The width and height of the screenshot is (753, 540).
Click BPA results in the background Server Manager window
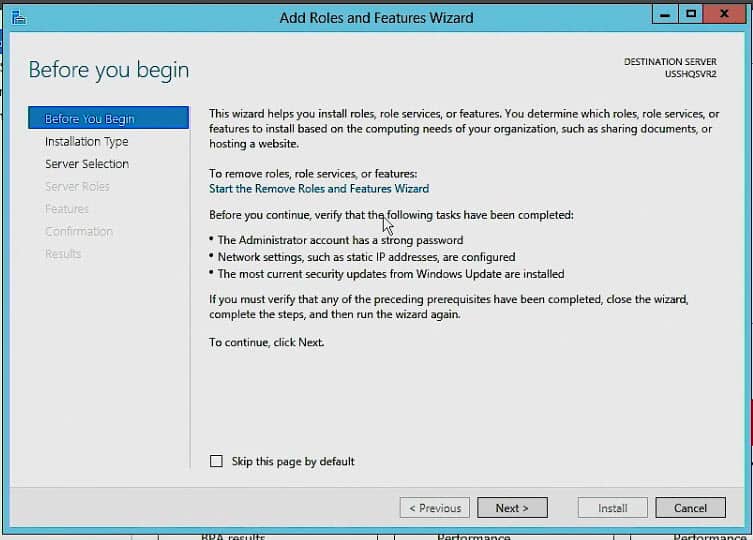click(x=233, y=537)
